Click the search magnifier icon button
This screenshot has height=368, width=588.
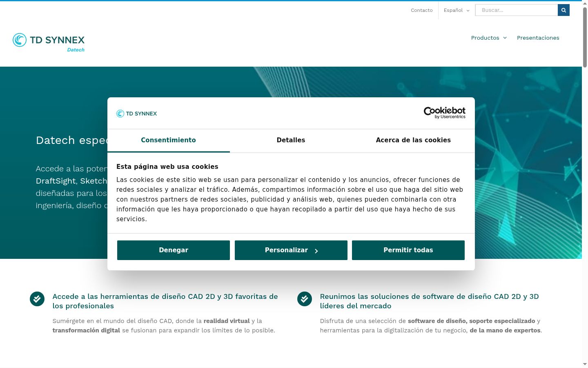[x=563, y=10]
